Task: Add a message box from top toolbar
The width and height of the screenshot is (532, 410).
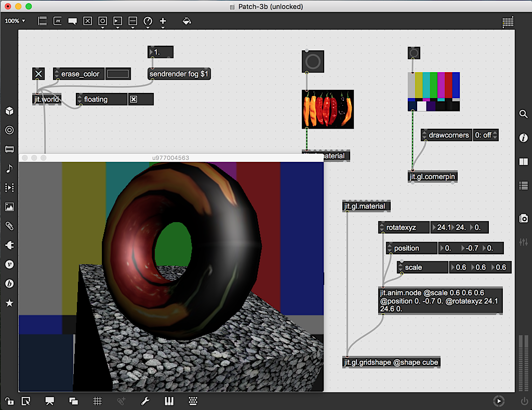Action: [x=57, y=21]
